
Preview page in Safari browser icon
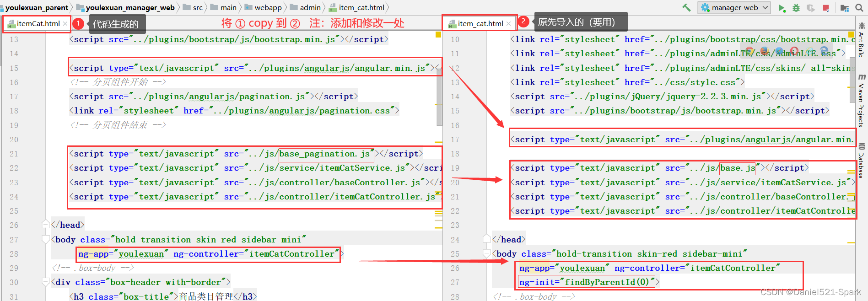(x=779, y=51)
